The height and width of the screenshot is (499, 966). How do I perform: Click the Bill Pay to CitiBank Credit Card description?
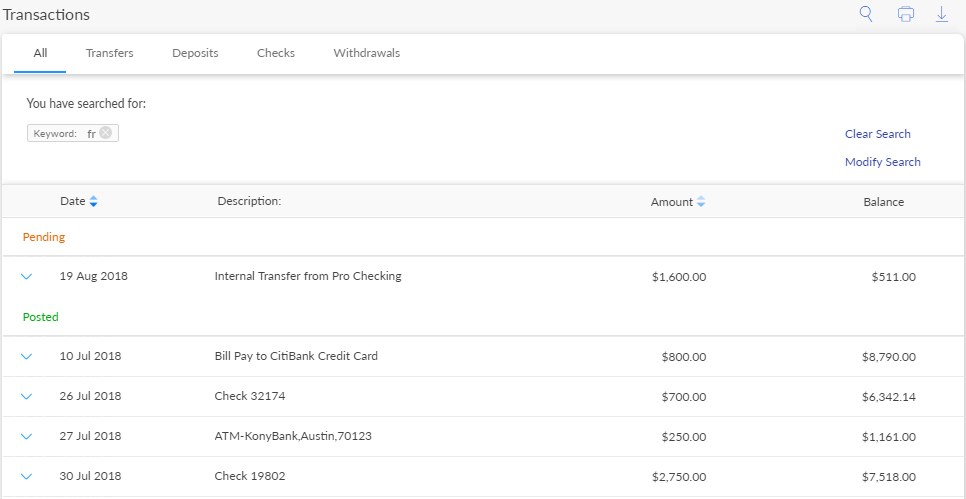(x=296, y=356)
